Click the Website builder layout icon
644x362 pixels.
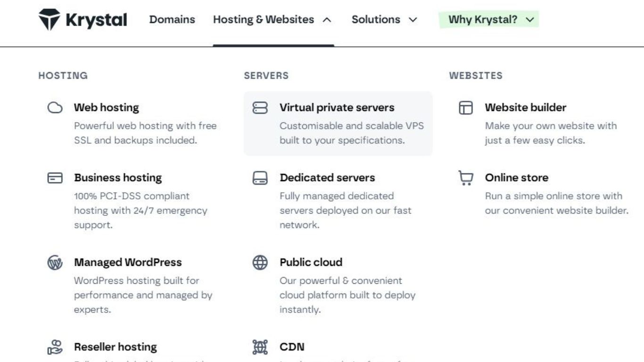pyautogui.click(x=466, y=107)
